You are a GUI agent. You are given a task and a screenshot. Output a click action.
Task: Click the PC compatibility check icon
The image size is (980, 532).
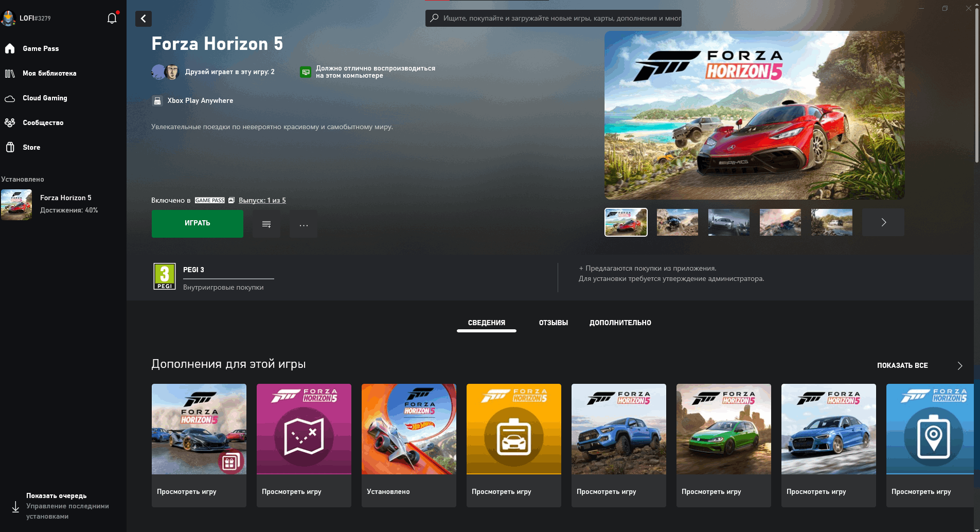pos(306,72)
